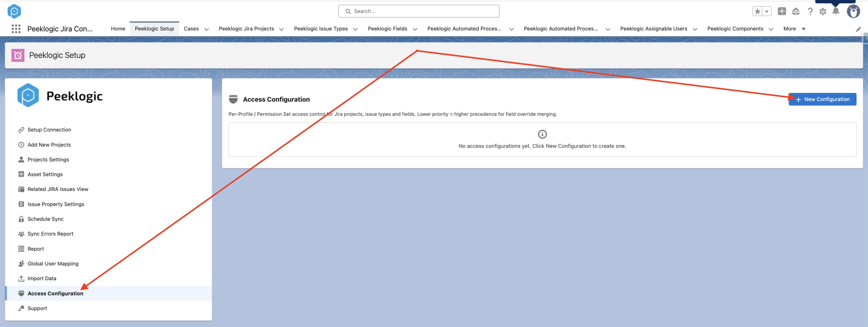This screenshot has width=868, height=327.
Task: Click the Sync Errors Report people icon
Action: click(x=21, y=234)
